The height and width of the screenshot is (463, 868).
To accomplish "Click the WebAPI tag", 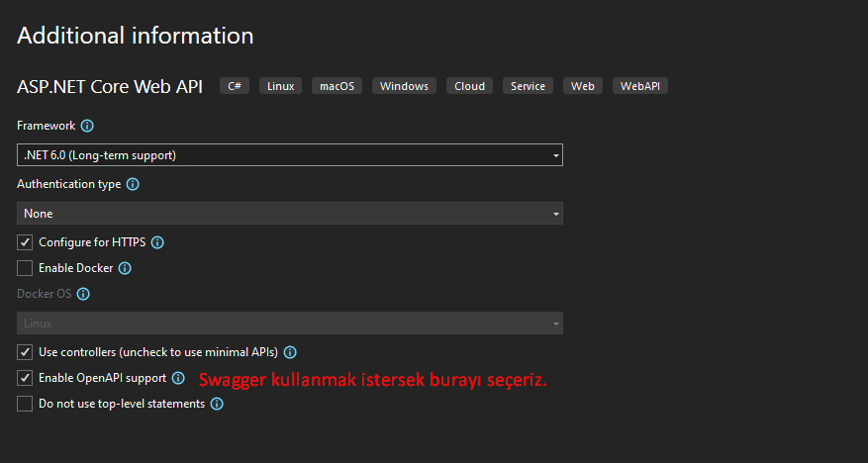I will (640, 86).
